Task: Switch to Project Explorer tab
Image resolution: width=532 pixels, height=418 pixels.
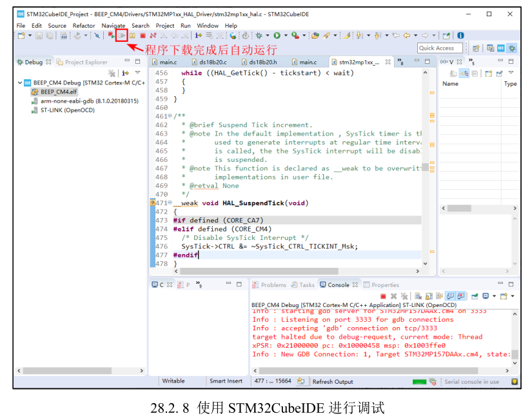Action: [x=82, y=62]
